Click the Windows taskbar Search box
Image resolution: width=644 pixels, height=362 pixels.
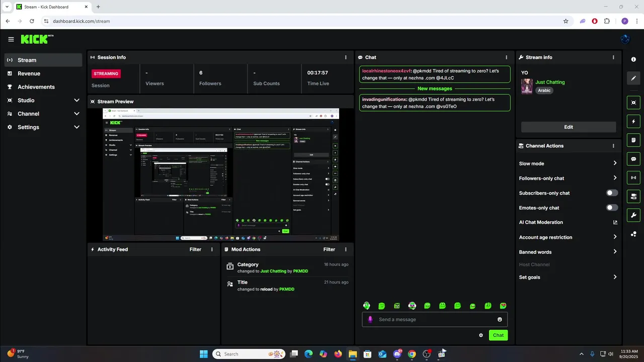coord(249,354)
